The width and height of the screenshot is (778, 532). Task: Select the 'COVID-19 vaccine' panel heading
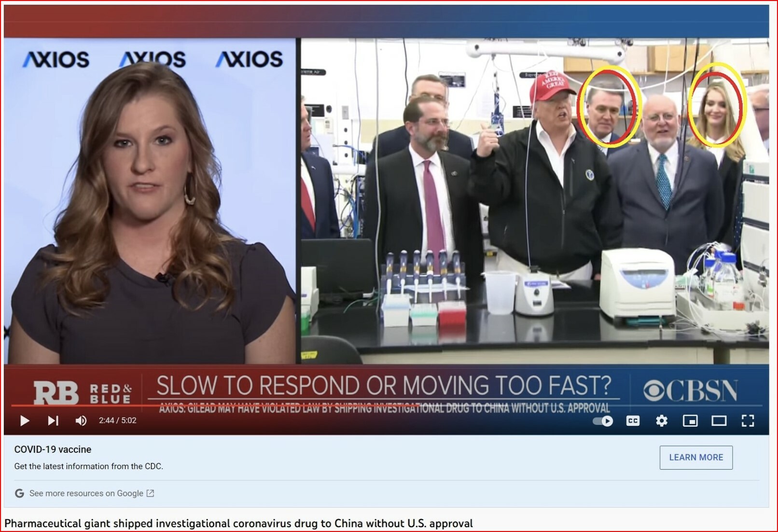click(x=53, y=449)
